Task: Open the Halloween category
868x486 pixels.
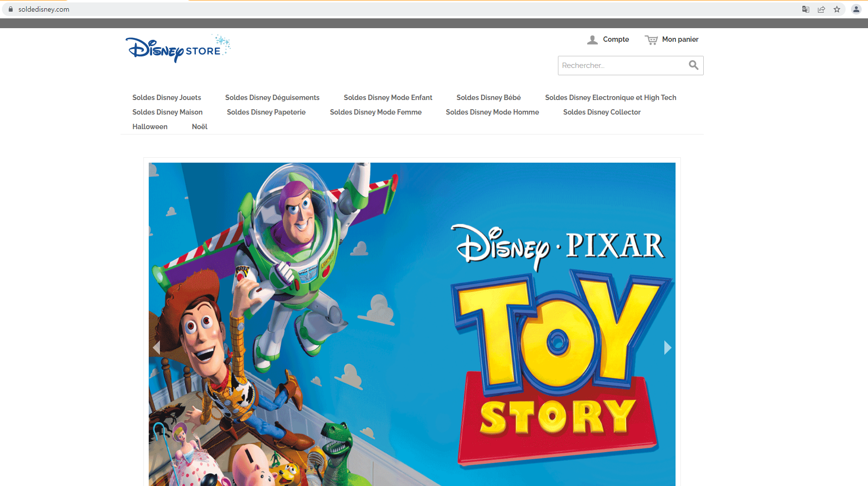Action: coord(150,127)
